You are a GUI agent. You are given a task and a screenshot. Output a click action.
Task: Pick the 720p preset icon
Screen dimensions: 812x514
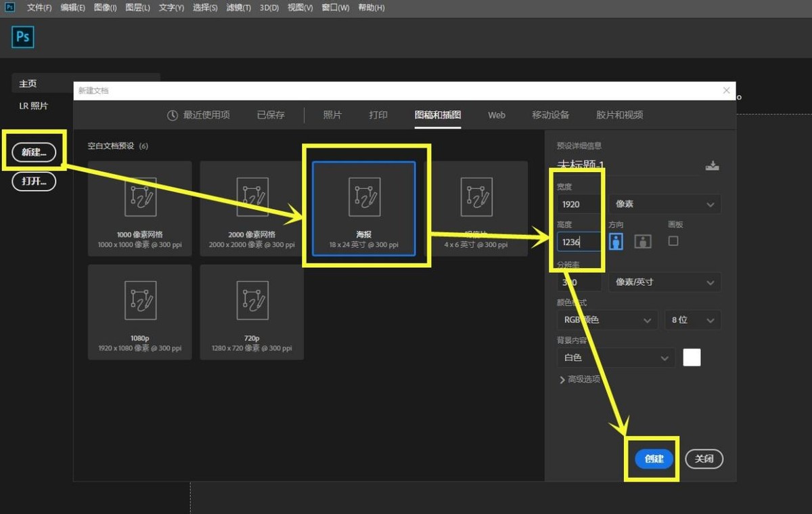(x=252, y=300)
